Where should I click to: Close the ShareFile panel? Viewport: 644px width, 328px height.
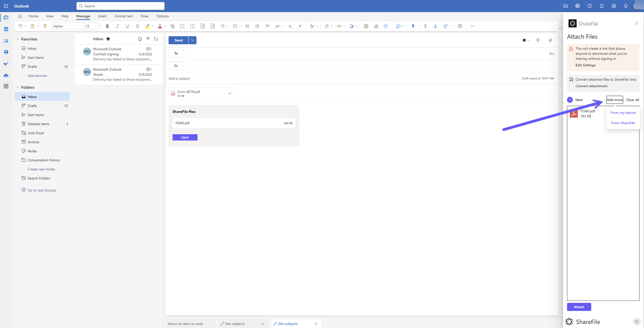click(636, 24)
